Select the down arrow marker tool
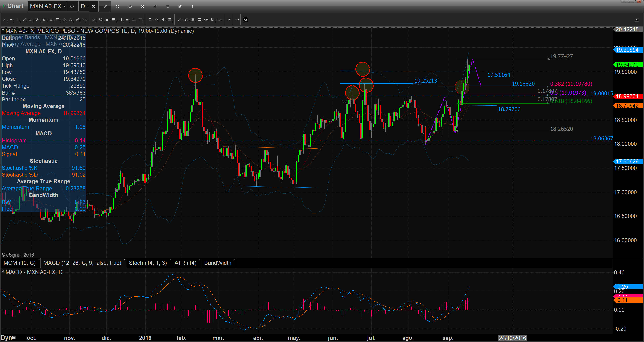The height and width of the screenshot is (342, 644). [x=163, y=20]
